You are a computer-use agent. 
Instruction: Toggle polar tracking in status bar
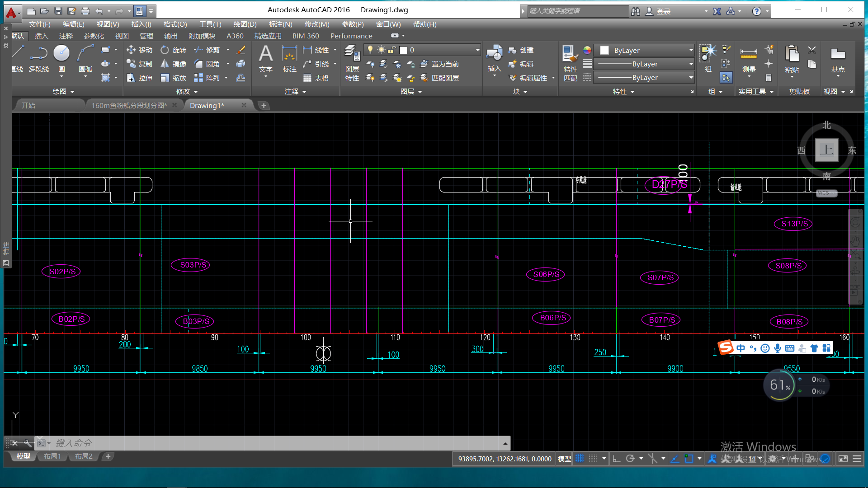(x=630, y=459)
